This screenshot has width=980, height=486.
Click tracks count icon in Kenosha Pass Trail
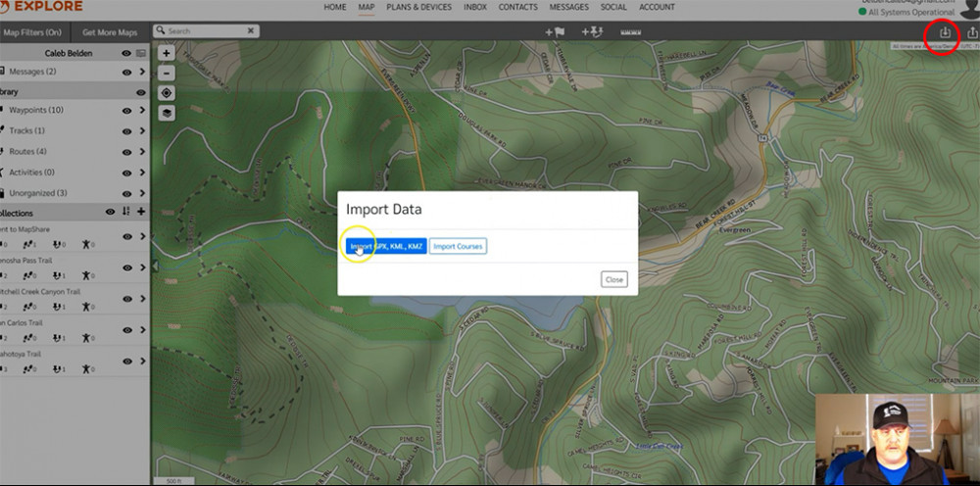[x=26, y=275]
